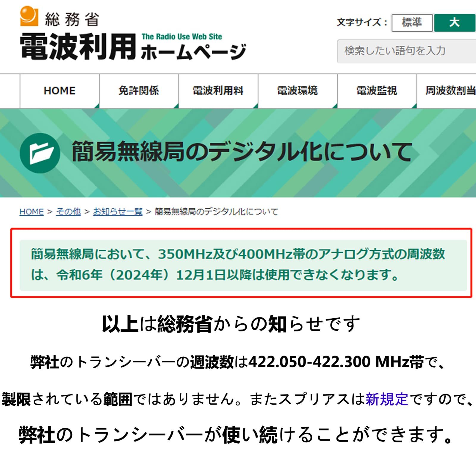Click The Radio Use Web Site tagline

(182, 37)
